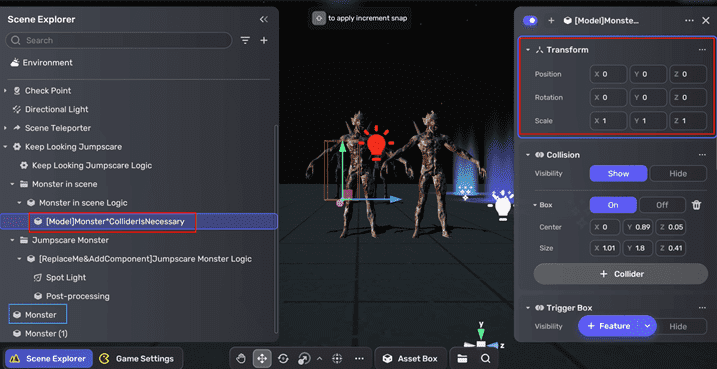Open the Scene Explorer filter options
The width and height of the screenshot is (717, 369).
[x=246, y=41]
